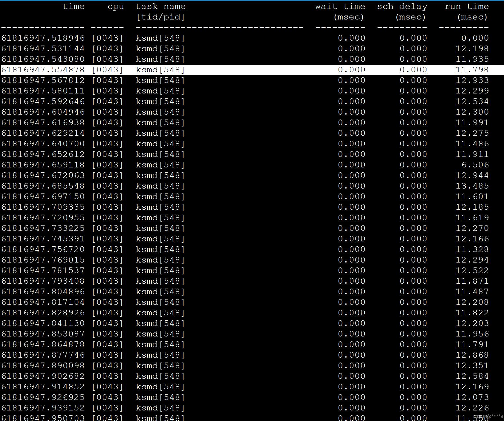This screenshot has width=504, height=421.
Task: Select the run time value 13.485
Action: (472, 186)
